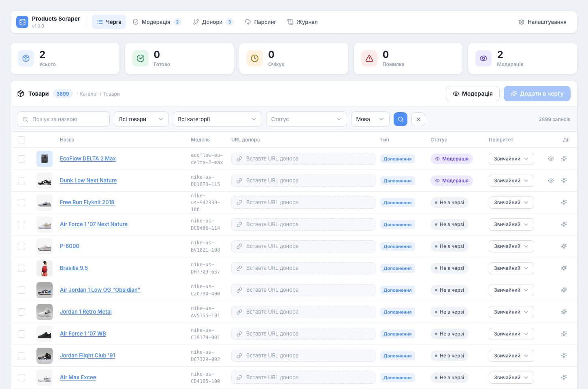
Task: Toggle the select-all checkbox in table header
Action: (x=21, y=140)
